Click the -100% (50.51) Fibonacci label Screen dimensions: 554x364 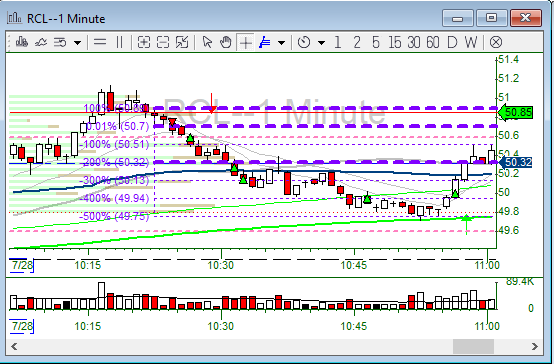pyautogui.click(x=114, y=144)
